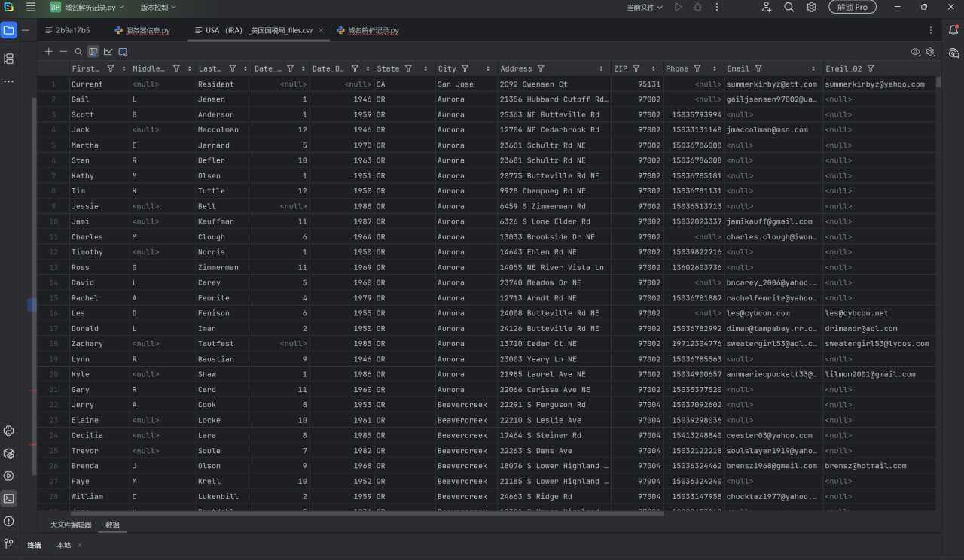Screen dimensions: 964x560
Task: Open the Python Console tool window
Action: [9, 431]
